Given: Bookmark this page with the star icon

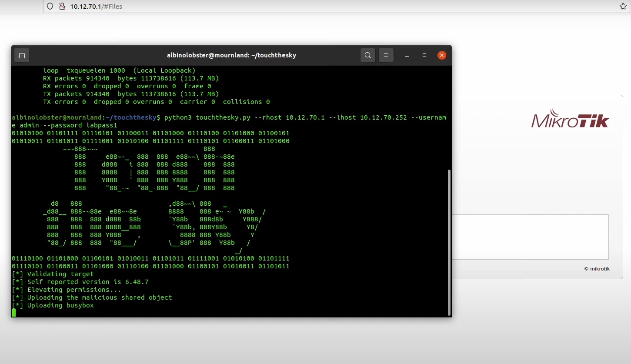Looking at the screenshot, I should point(623,6).
